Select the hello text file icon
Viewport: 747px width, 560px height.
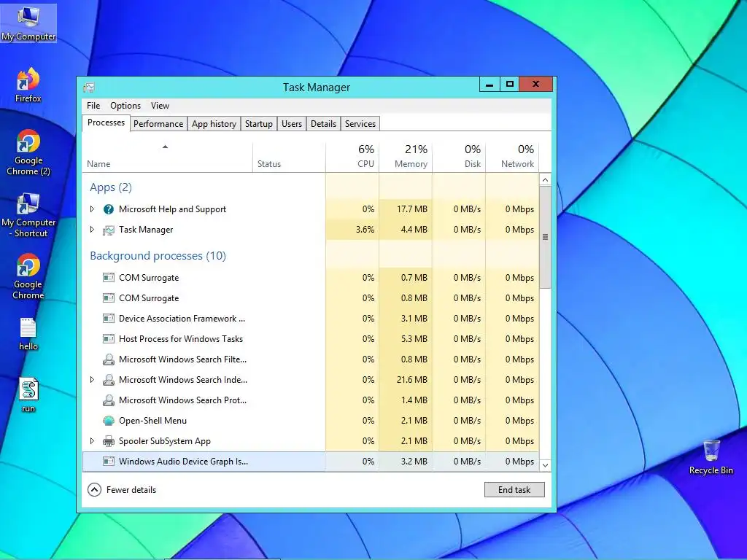28,334
